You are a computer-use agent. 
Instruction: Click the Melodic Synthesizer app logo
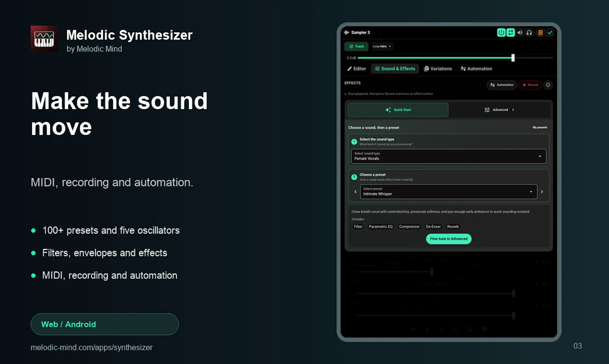[44, 39]
